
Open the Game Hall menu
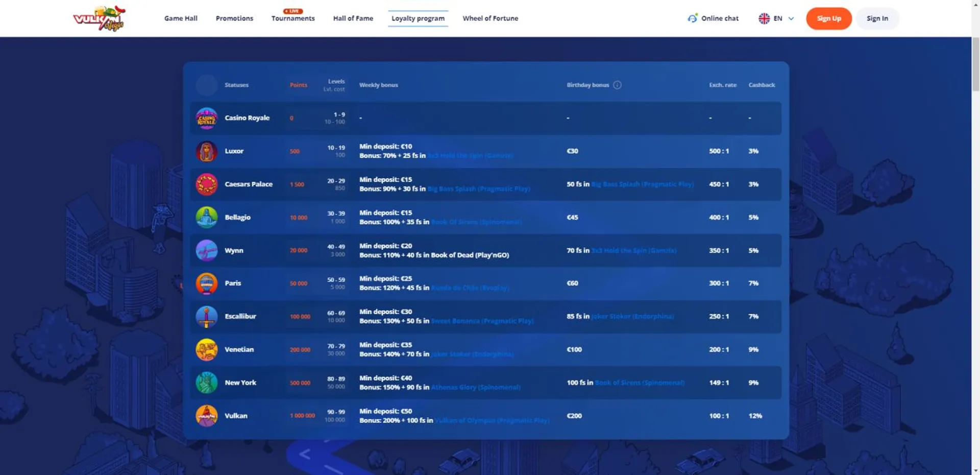tap(181, 18)
